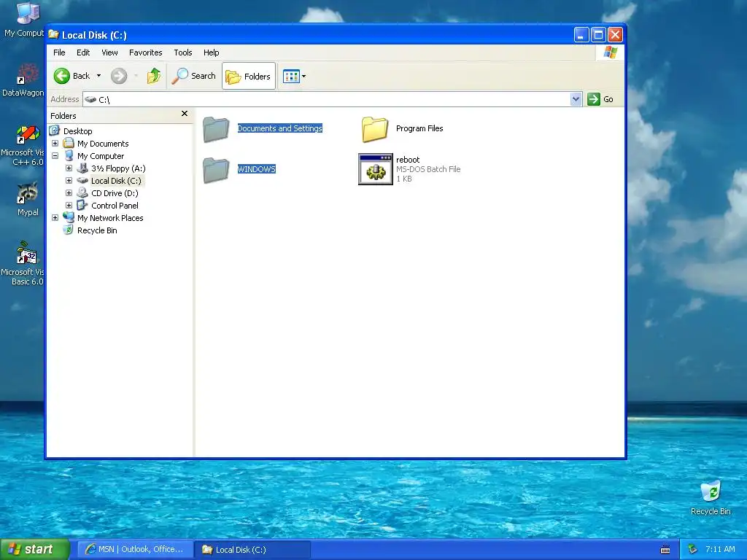The width and height of the screenshot is (747, 560).
Task: Click the Go button
Action: coord(601,99)
